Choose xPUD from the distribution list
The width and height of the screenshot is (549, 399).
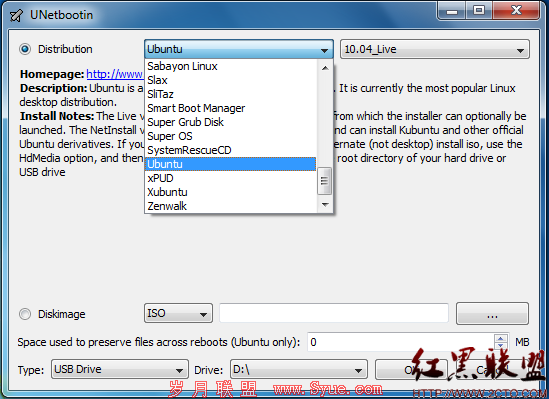(231, 178)
